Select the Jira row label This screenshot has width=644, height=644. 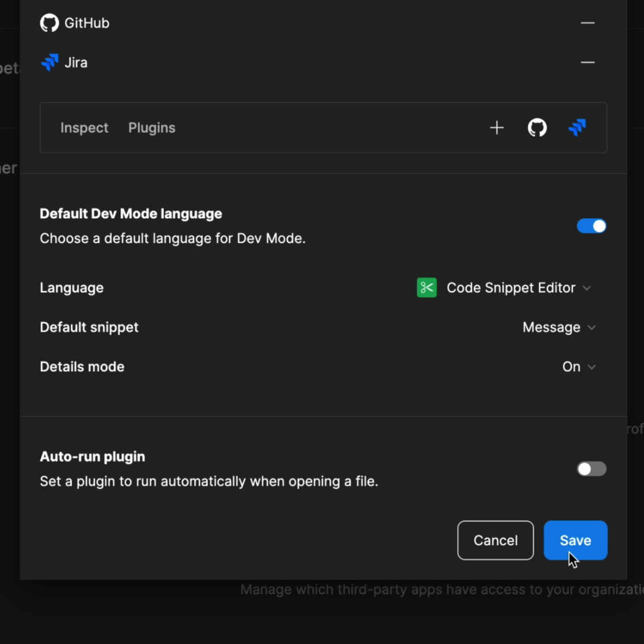pyautogui.click(x=76, y=63)
